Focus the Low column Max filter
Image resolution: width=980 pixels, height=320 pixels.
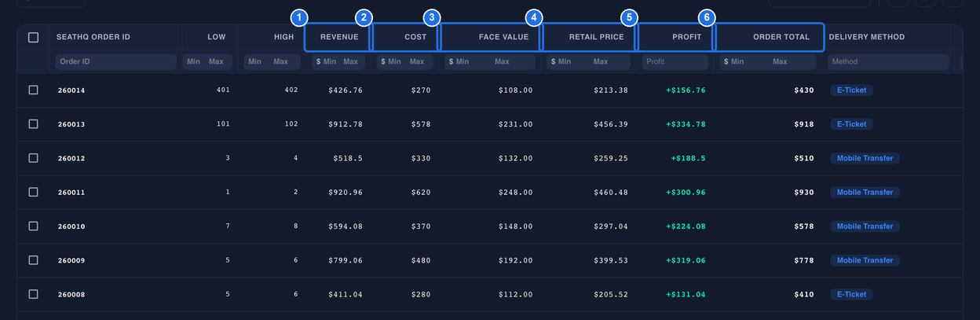click(217, 61)
